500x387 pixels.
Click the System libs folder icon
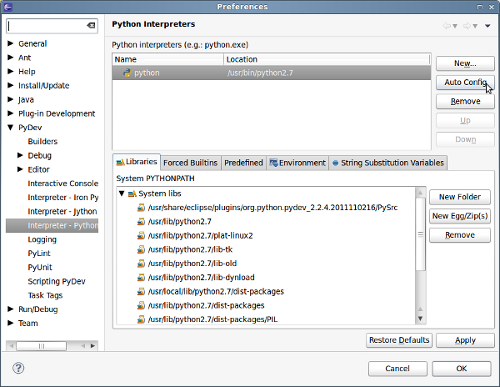[132, 194]
